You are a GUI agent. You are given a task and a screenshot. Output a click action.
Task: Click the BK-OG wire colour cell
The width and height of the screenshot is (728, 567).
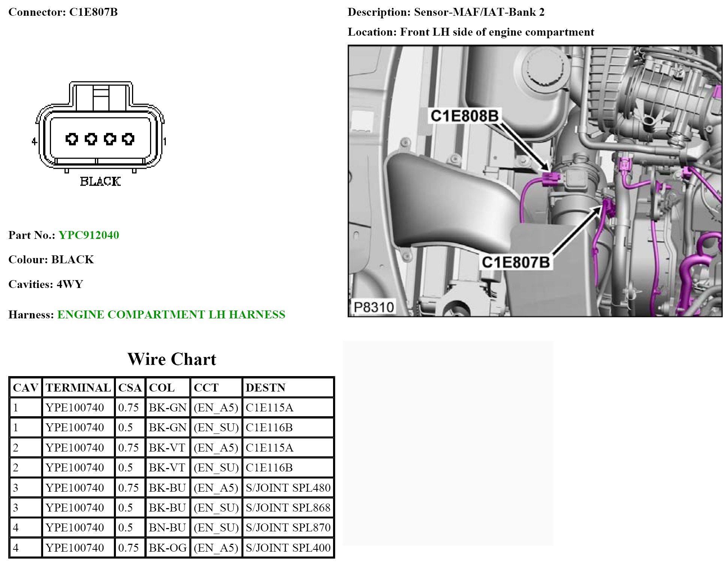click(x=167, y=547)
